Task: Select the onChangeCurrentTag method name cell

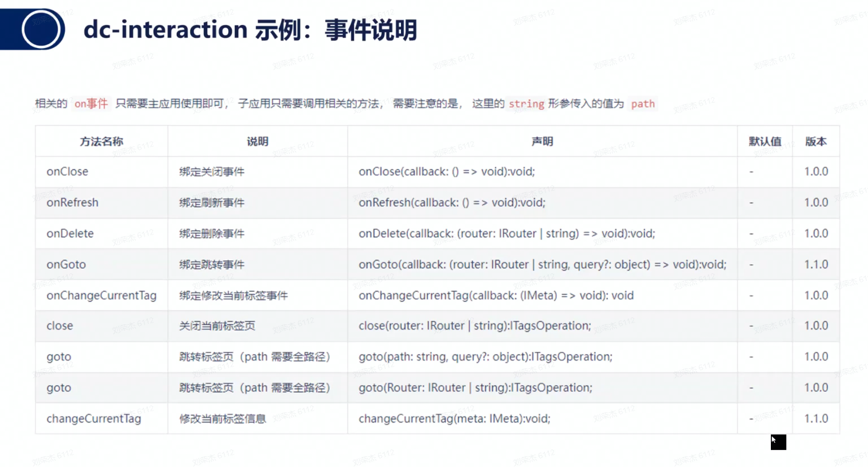Action: [x=102, y=295]
